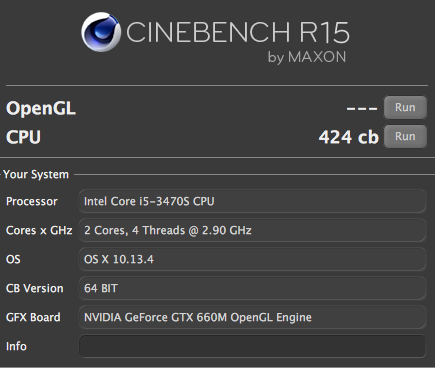Click the empty Info input field
Screen dimensions: 435x368
(x=252, y=346)
